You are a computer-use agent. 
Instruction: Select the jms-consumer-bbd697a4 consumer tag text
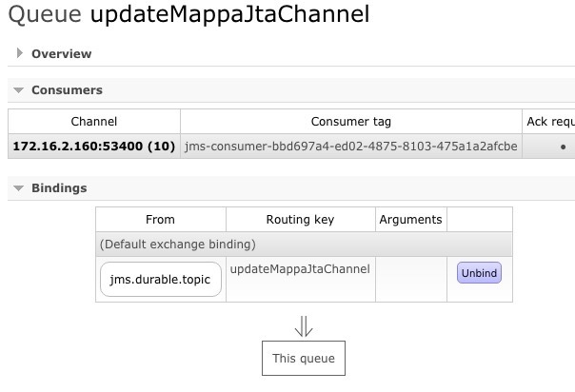click(350, 147)
